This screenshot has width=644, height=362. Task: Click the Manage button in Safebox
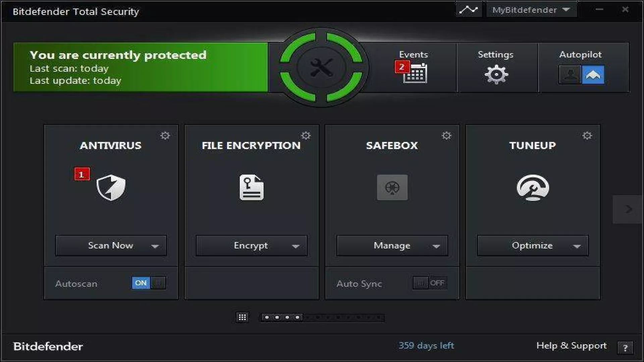(x=392, y=246)
